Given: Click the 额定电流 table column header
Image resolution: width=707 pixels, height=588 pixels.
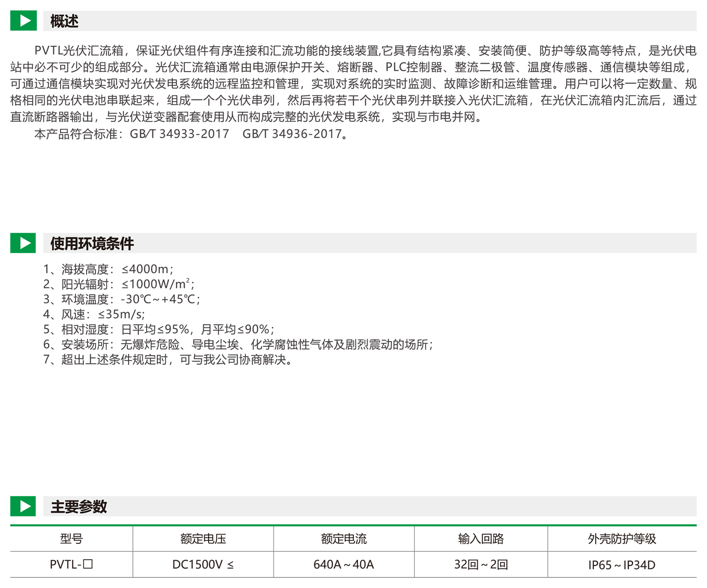Looking at the screenshot, I should click(x=344, y=539).
